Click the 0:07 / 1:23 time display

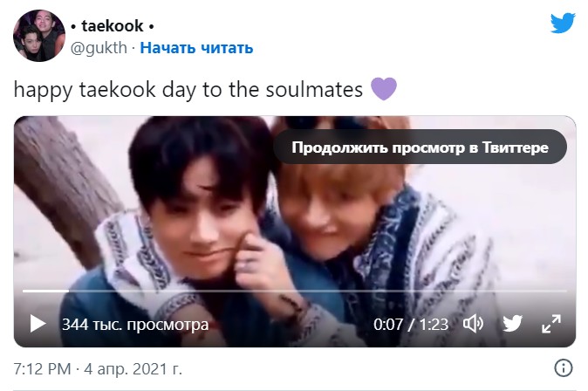pos(411,324)
